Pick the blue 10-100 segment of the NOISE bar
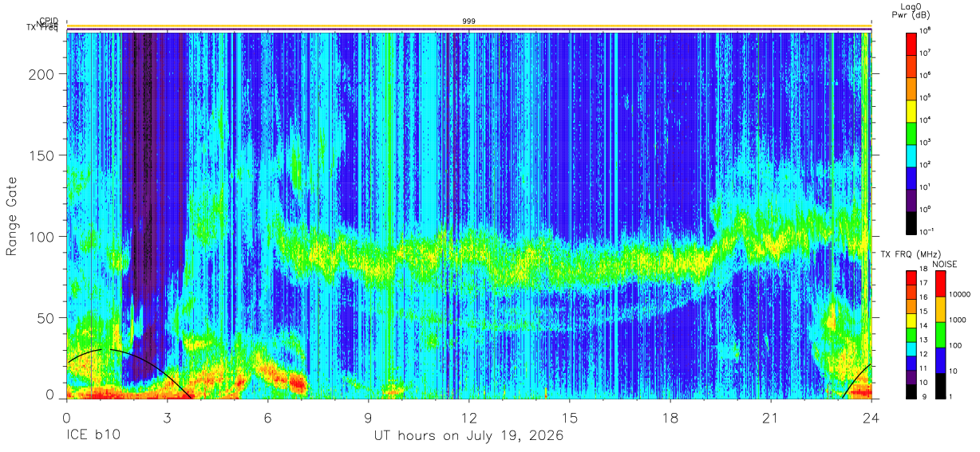This screenshot has height=452, width=980. point(940,360)
